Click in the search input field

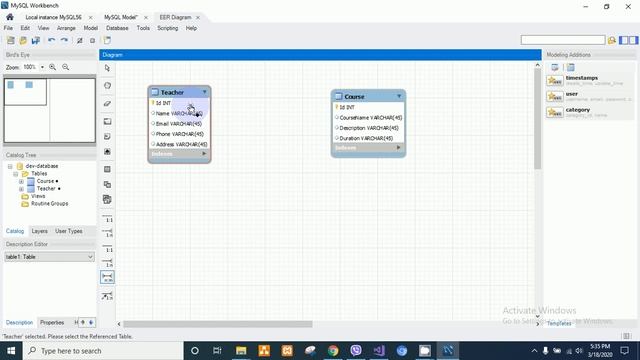pyautogui.click(x=563, y=40)
